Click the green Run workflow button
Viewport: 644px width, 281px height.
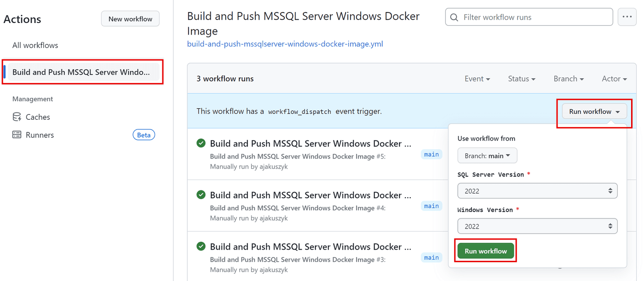pos(485,250)
